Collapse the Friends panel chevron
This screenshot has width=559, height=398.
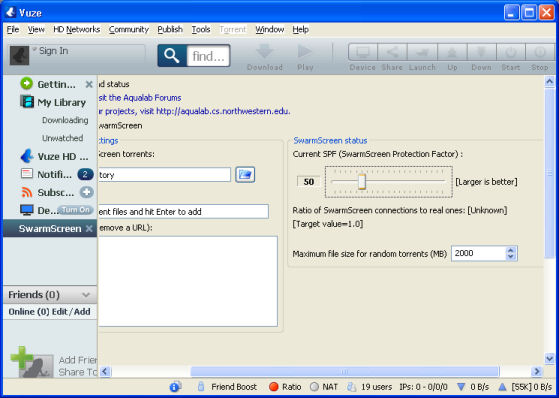(86, 295)
